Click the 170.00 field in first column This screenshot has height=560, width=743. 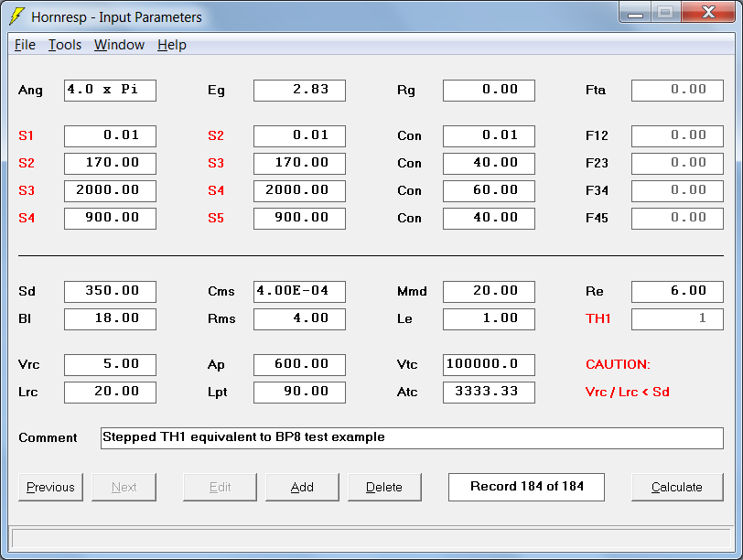(x=110, y=164)
